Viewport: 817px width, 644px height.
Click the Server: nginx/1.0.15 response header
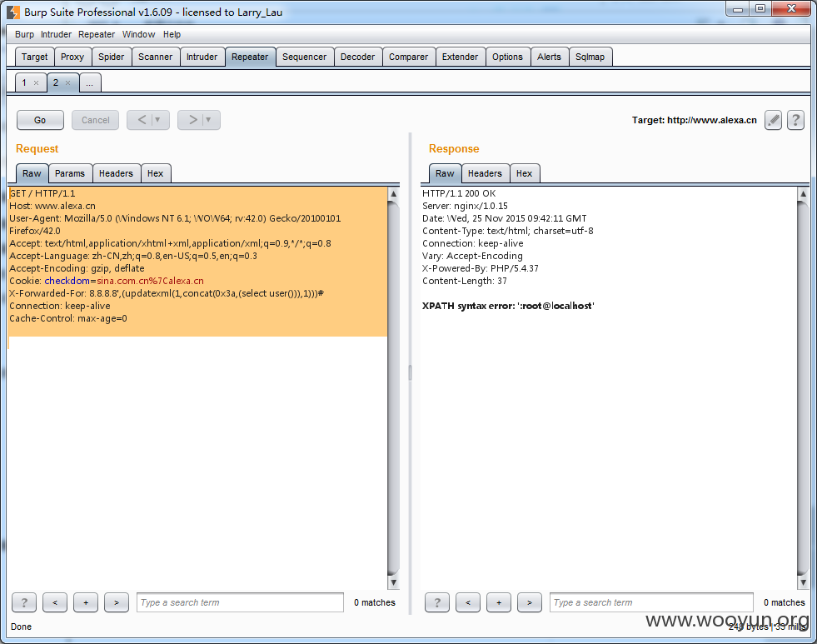click(x=465, y=206)
